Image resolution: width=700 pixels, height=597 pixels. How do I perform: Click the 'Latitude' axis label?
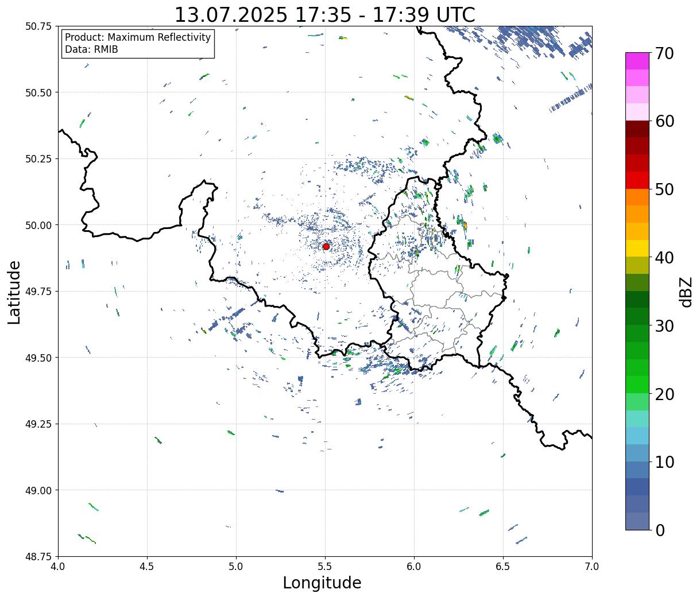pyautogui.click(x=14, y=292)
